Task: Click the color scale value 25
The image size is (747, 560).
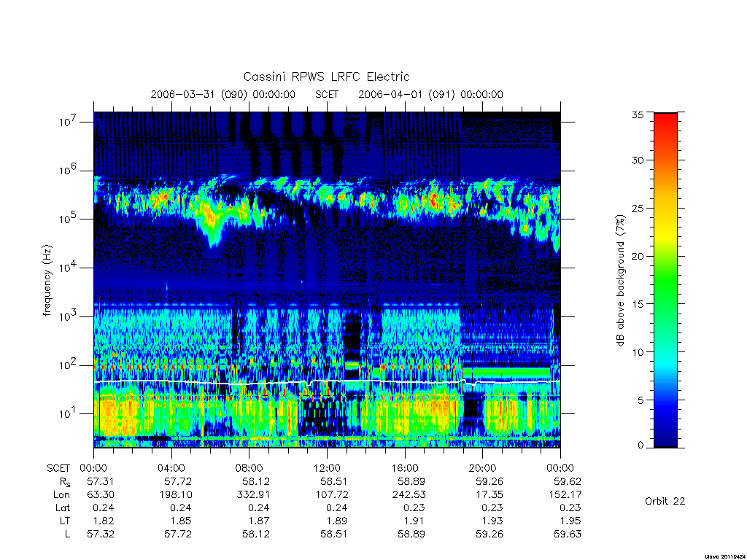Action: coord(638,208)
